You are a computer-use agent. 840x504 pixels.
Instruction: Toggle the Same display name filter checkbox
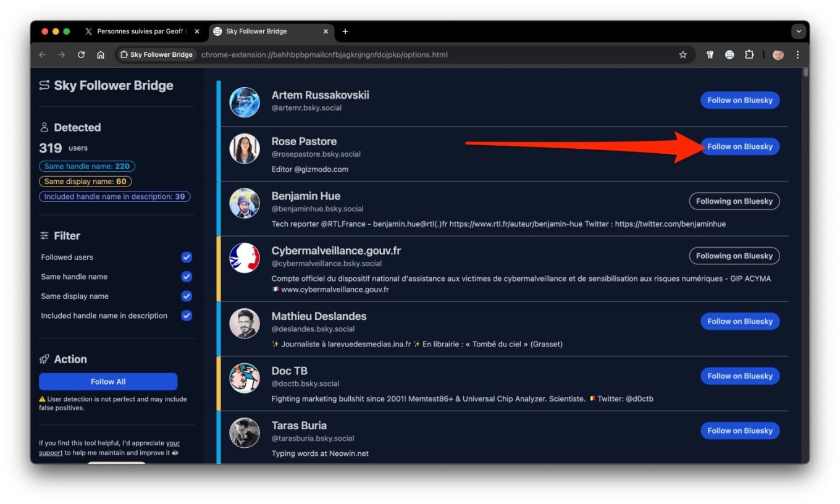tap(187, 296)
